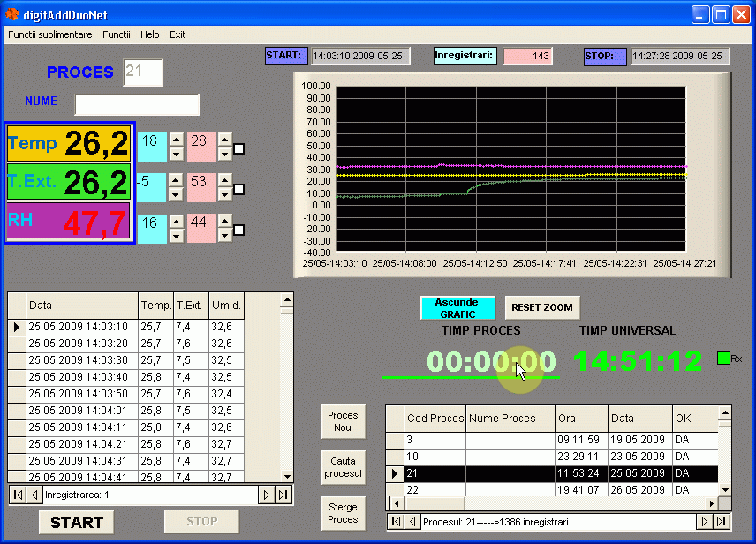Open the Help menu

coord(150,34)
